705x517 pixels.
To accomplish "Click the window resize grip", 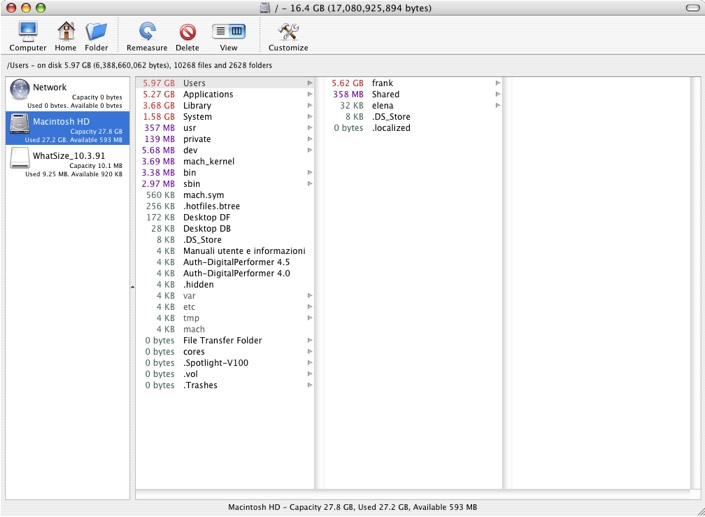I will point(701,512).
